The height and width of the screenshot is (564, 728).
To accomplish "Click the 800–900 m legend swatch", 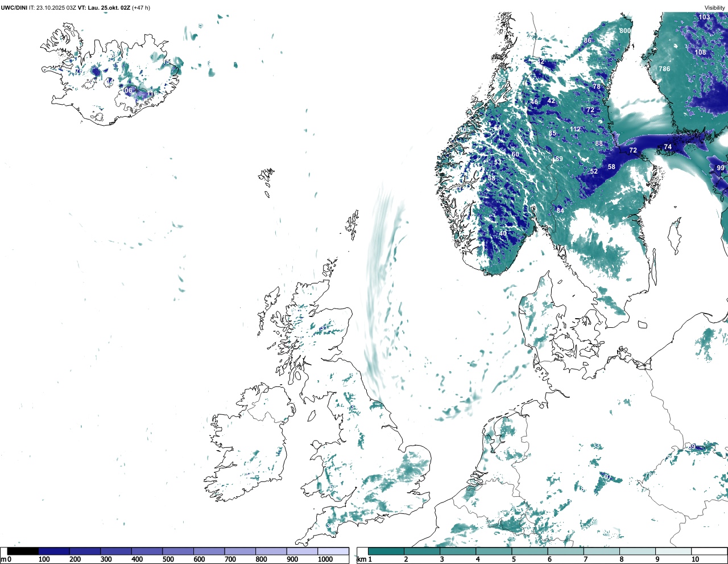I will tap(271, 551).
